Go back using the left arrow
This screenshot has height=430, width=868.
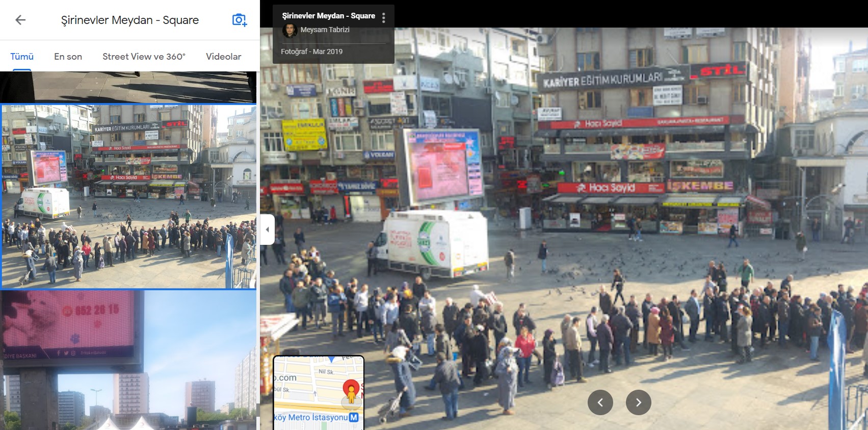[x=20, y=20]
